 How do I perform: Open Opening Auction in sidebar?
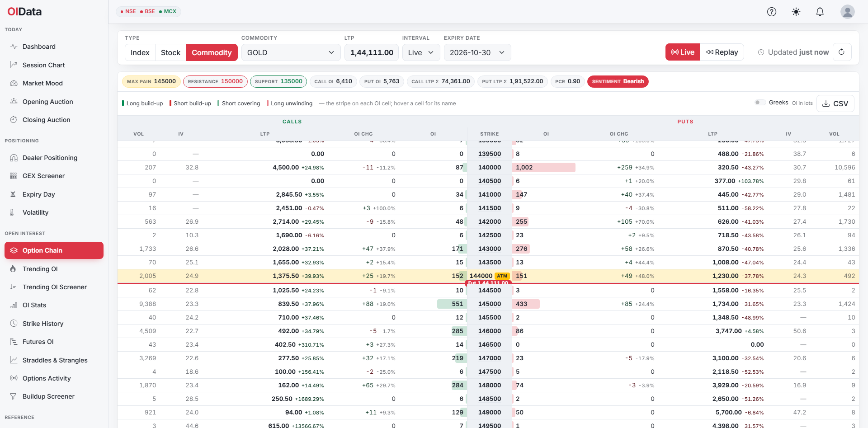[54, 102]
